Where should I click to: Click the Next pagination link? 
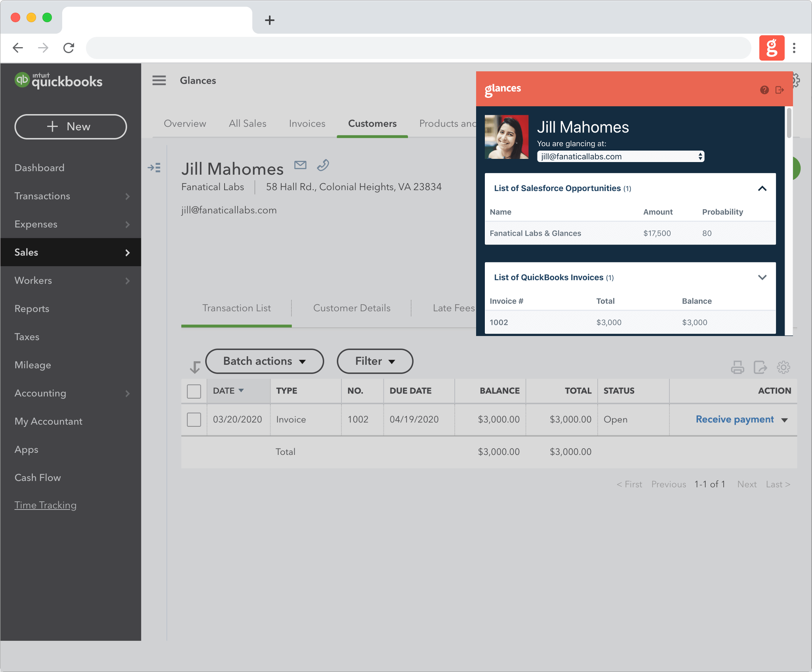(747, 484)
